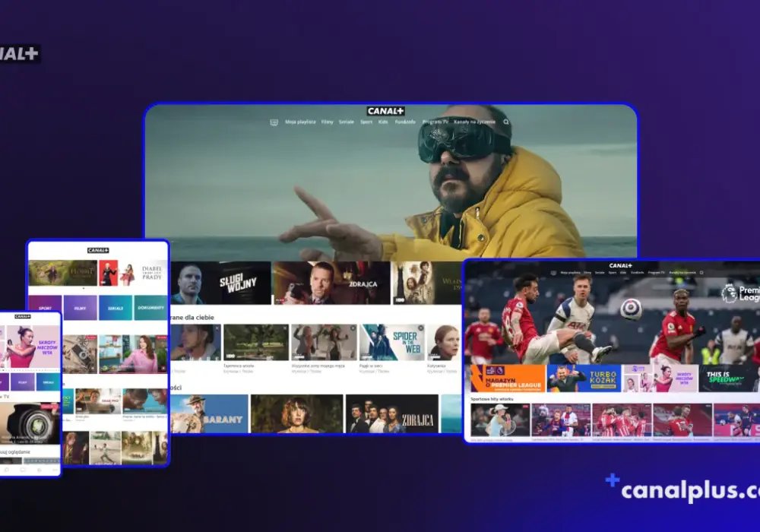Open the Turbo Kozak tile
The width and height of the screenshot is (760, 532).
point(584,378)
